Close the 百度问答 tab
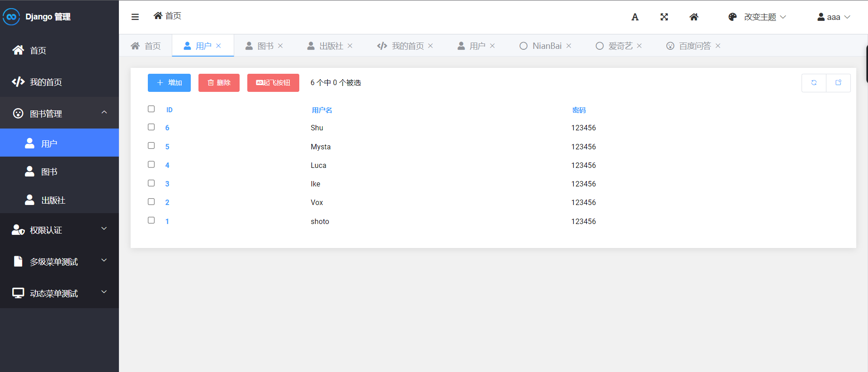 pos(718,46)
